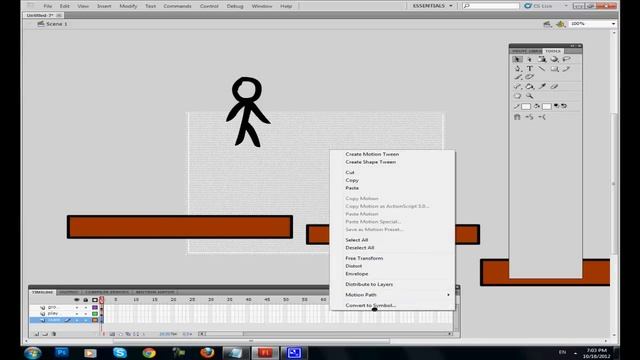
Task: Select the Lasso tool
Action: [x=566, y=60]
